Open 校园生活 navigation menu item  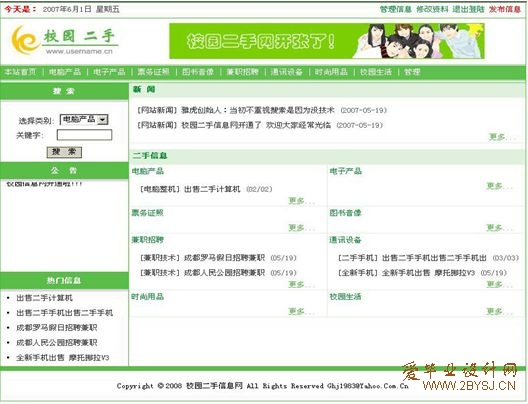376,72
